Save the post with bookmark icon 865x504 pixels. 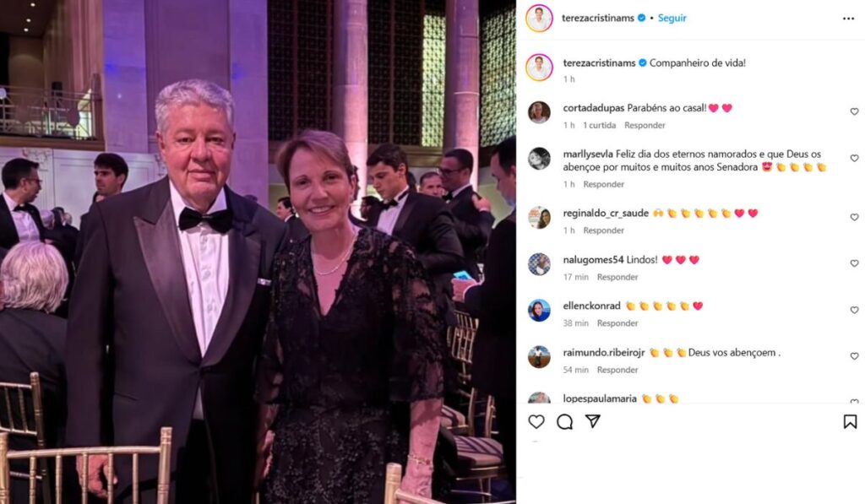850,422
